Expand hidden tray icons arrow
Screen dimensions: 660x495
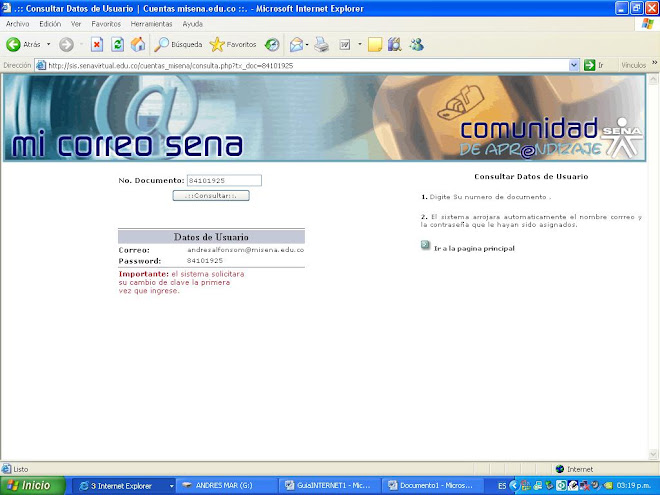(514, 485)
